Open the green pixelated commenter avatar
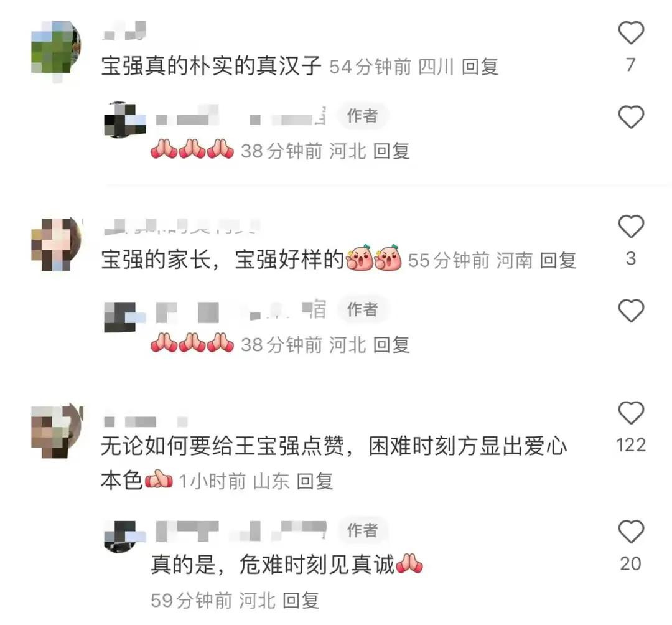Image resolution: width=672 pixels, height=625 pixels. coord(56,49)
